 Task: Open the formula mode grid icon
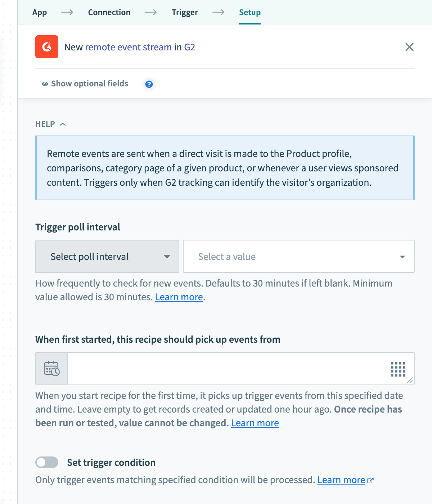[398, 369]
